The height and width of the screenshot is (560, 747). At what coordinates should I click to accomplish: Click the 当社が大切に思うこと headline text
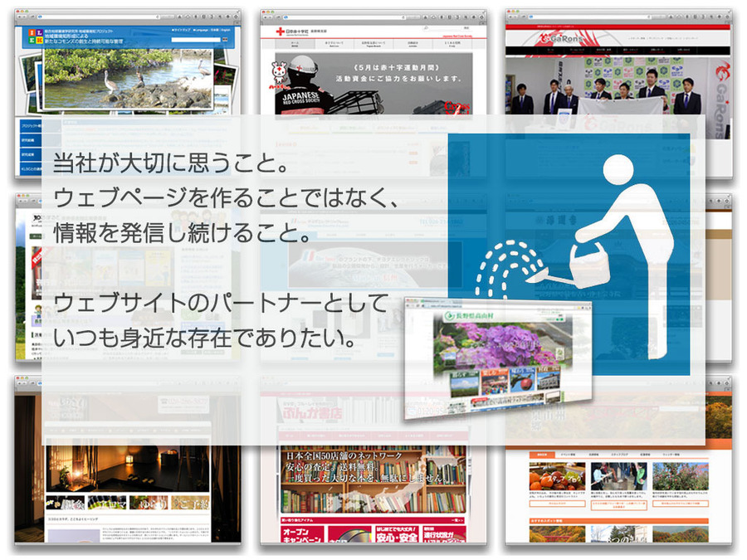[x=164, y=163]
